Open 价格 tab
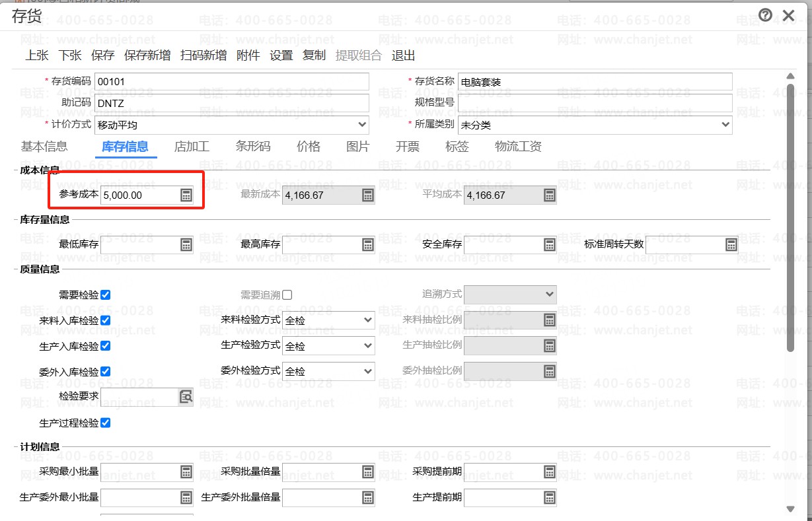This screenshot has width=812, height=521. tap(309, 147)
